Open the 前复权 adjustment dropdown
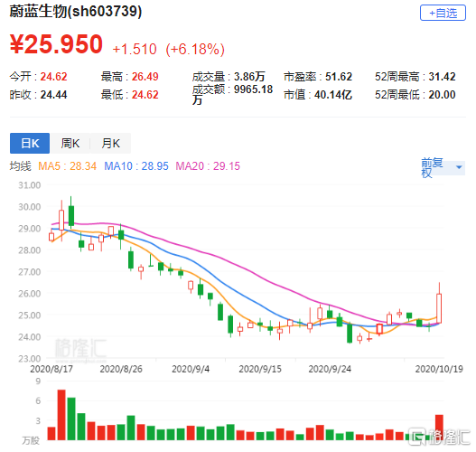The image size is (476, 452). point(443,167)
